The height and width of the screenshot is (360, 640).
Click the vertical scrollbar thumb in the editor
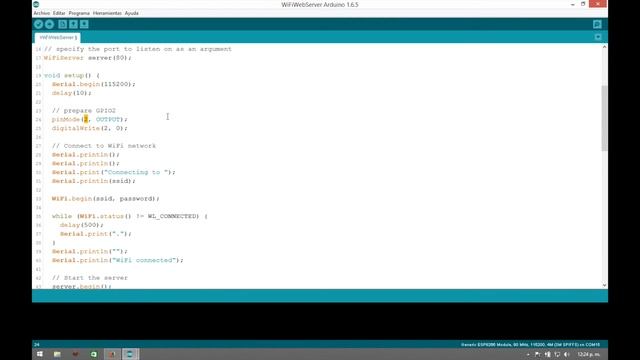[604, 118]
